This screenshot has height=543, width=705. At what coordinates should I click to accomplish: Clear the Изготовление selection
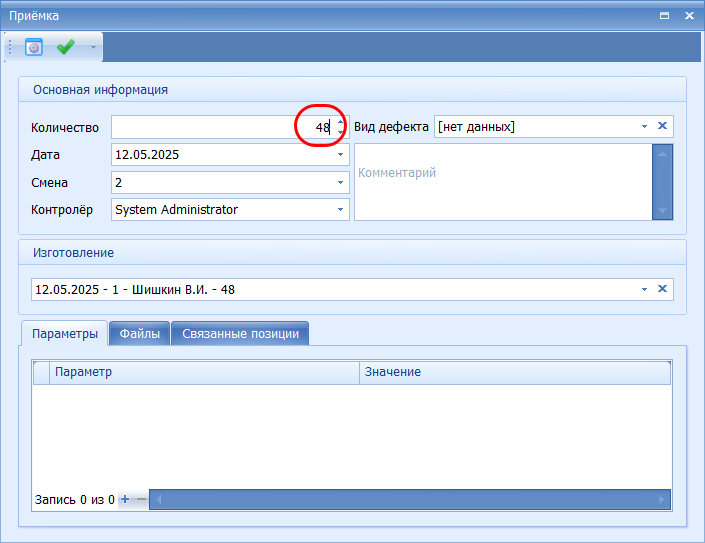tap(662, 289)
